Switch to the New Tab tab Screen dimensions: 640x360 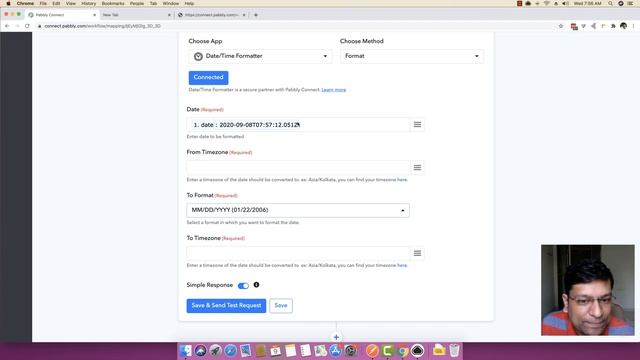tap(136, 15)
